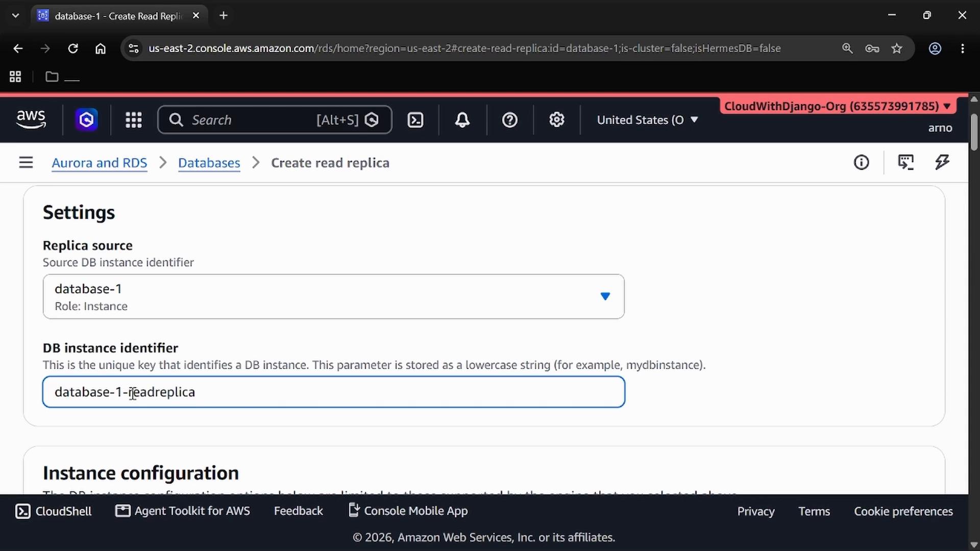Click the 'arno' username text
This screenshot has width=980, height=551.
tap(940, 128)
